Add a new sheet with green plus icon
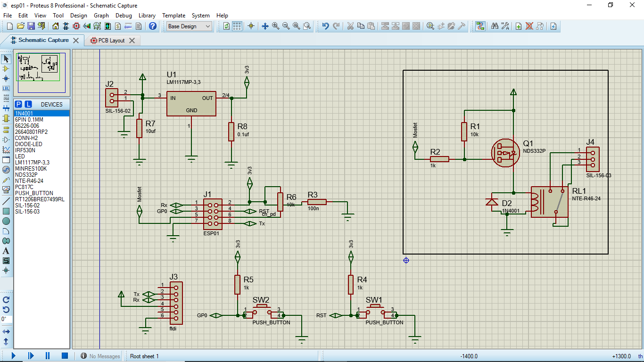The image size is (644, 362). coord(519,26)
